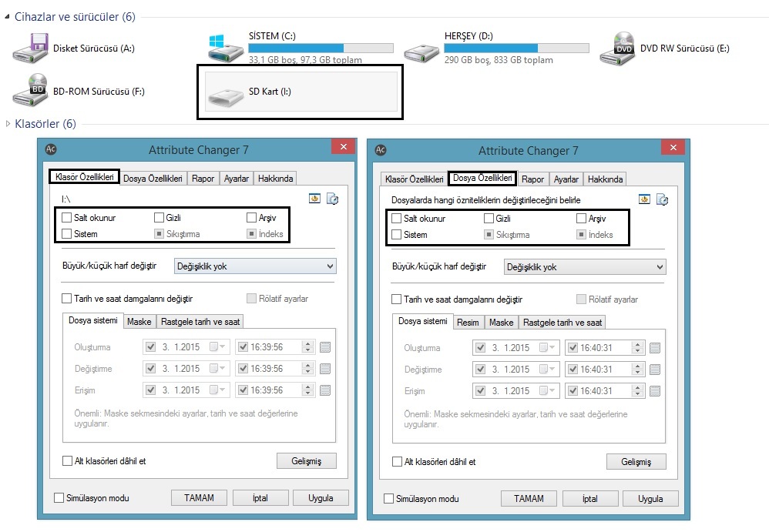769x532 pixels.
Task: Collapse the Cihazlar ve sürücüler section
Action: tap(7, 17)
